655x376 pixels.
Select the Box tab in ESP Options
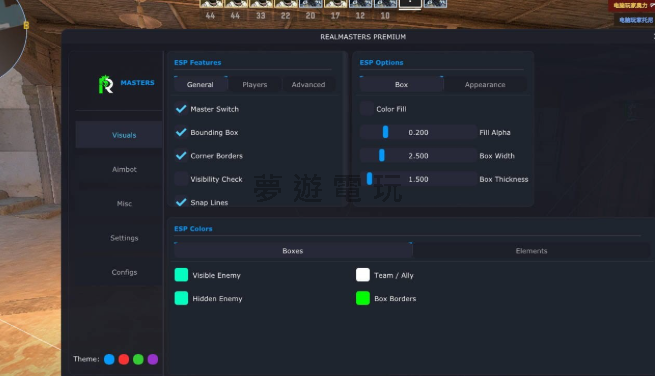[401, 84]
